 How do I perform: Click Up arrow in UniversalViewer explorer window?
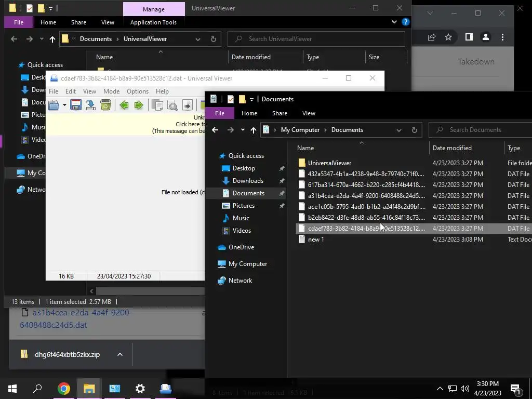point(52,39)
